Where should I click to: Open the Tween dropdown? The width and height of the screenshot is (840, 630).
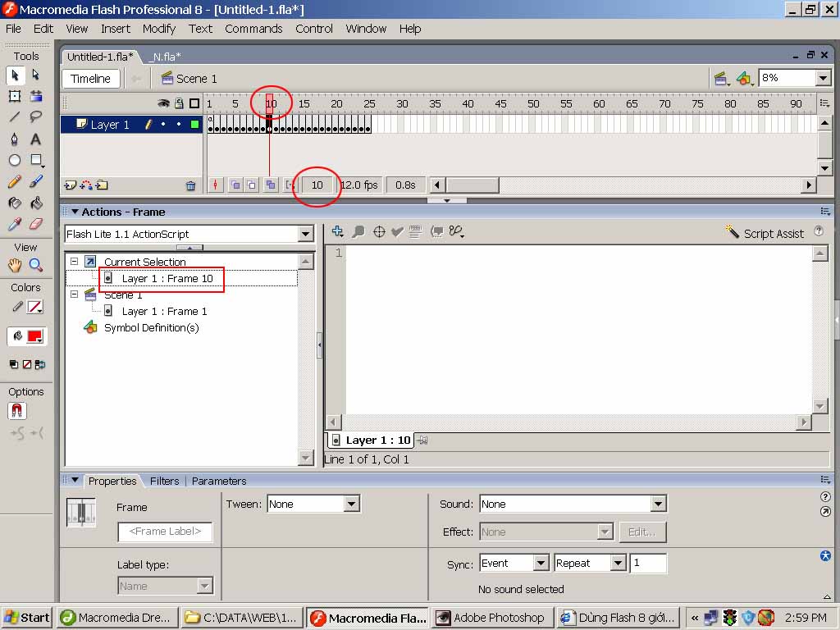tap(351, 504)
